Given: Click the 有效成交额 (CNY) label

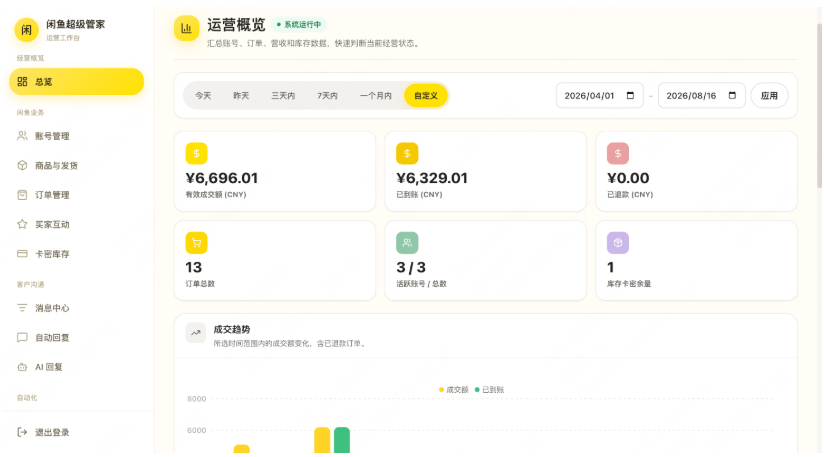Looking at the screenshot, I should tap(216, 194).
